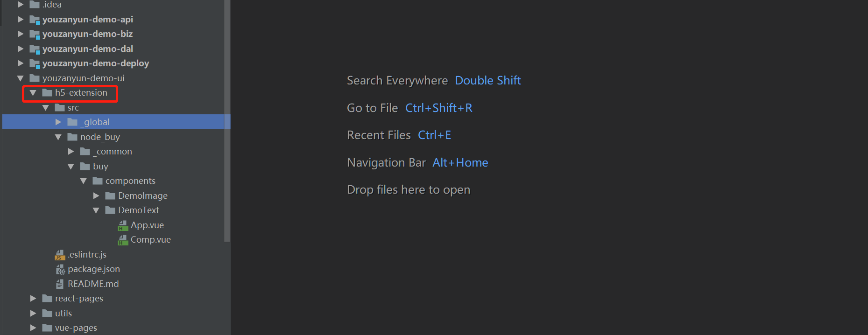The height and width of the screenshot is (335, 868).
Task: Click the youzanyun-demo-api module folder icon
Action: [x=35, y=20]
